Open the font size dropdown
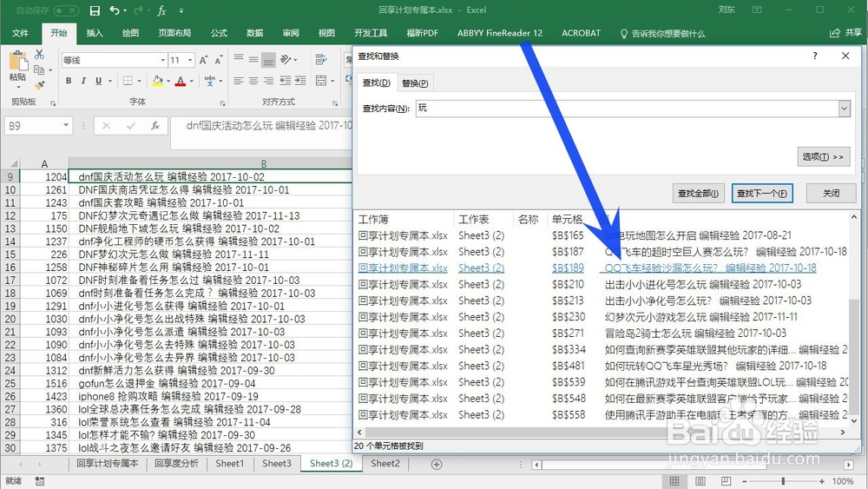This screenshot has height=489, width=868. point(190,60)
